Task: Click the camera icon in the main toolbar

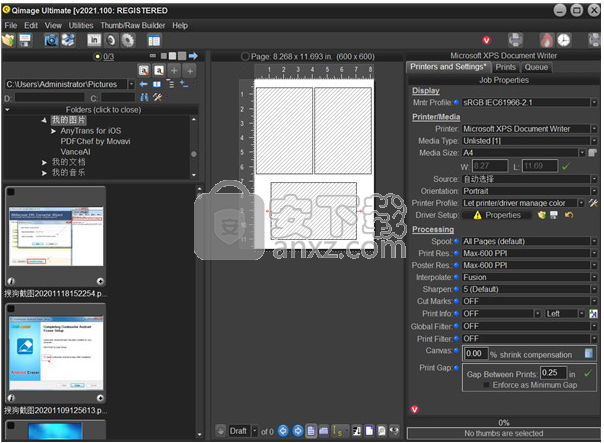Action: click(x=51, y=40)
